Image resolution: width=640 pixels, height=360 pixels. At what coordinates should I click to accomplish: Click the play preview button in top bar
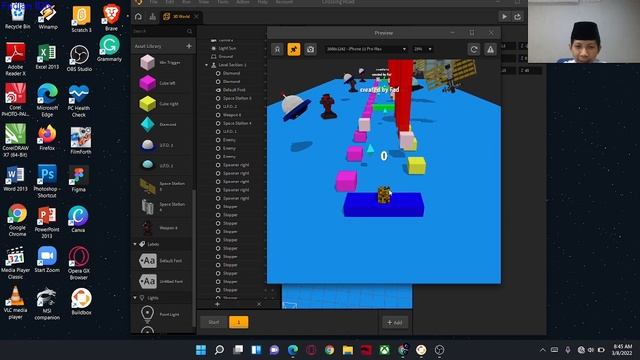[x=504, y=16]
